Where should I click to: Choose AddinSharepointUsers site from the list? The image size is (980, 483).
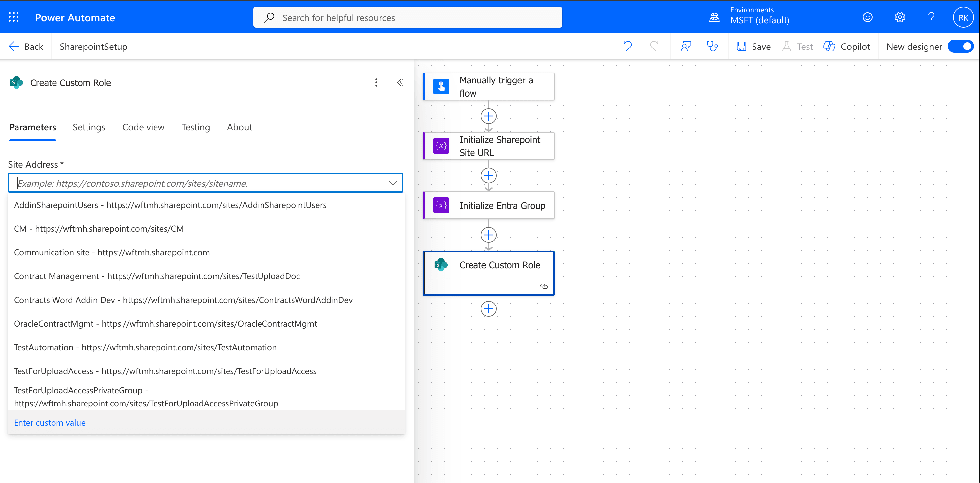click(206, 205)
